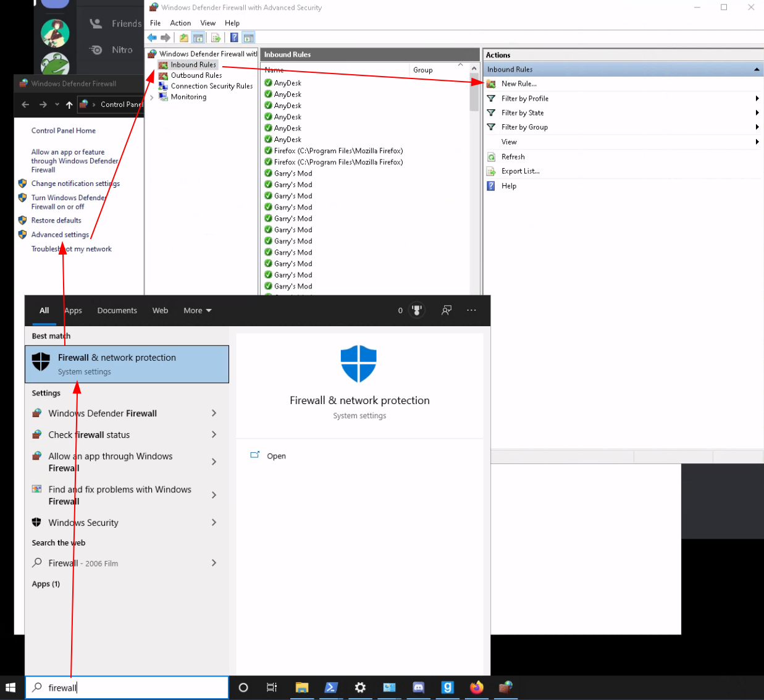Expand the View submenu arrow in Actions
The height and width of the screenshot is (700, 764).
coord(757,141)
